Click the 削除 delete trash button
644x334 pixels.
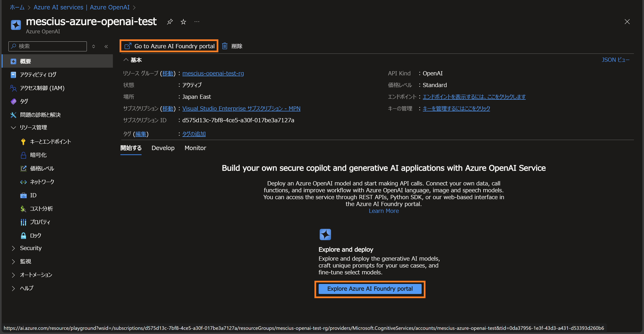(x=232, y=46)
